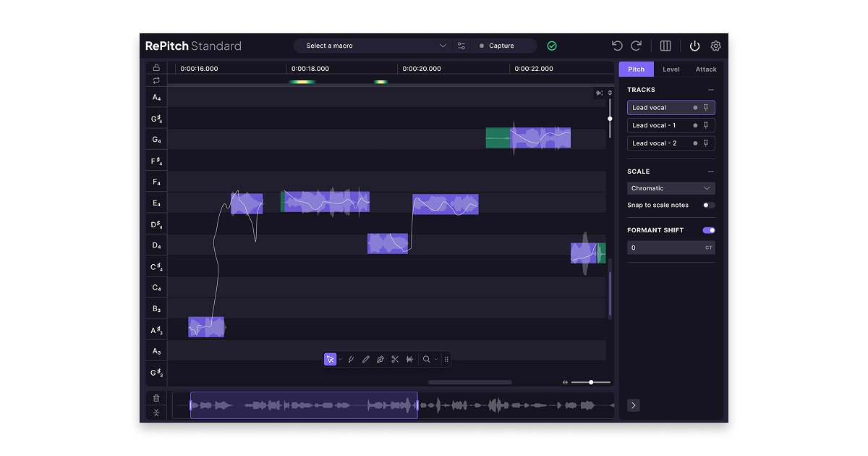This screenshot has width=868, height=456.
Task: Click the icon below the trash
Action: pyautogui.click(x=156, y=413)
